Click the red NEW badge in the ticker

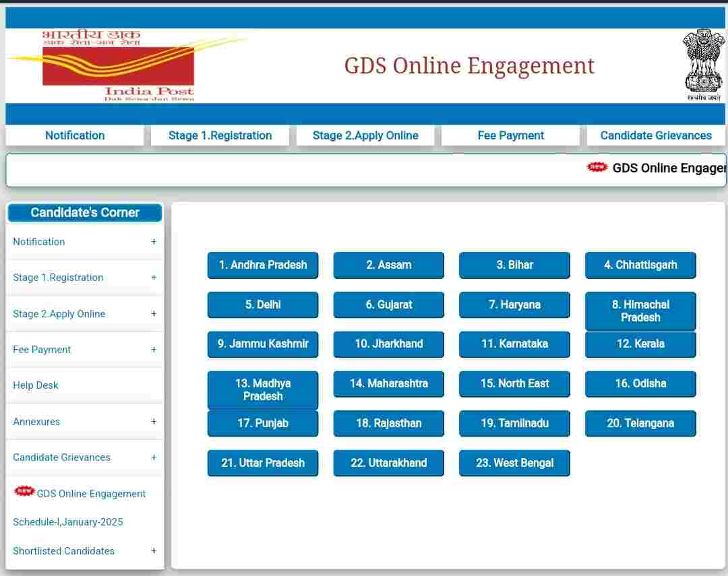tap(597, 167)
